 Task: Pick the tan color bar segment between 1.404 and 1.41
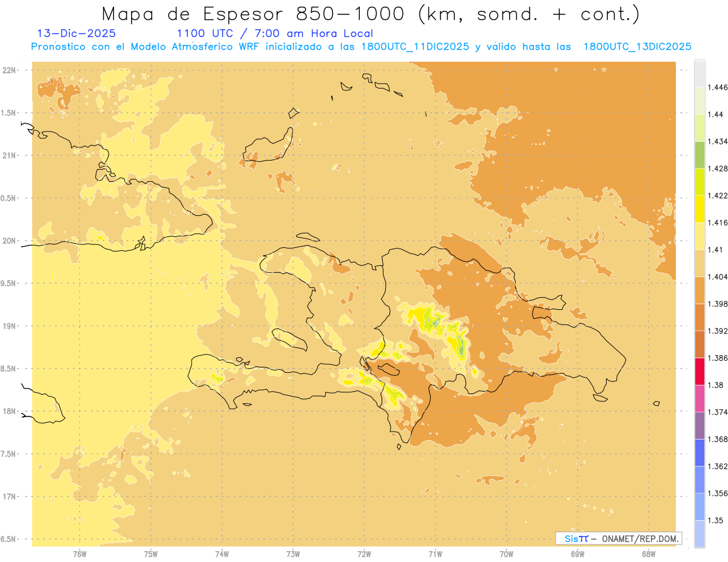(699, 263)
